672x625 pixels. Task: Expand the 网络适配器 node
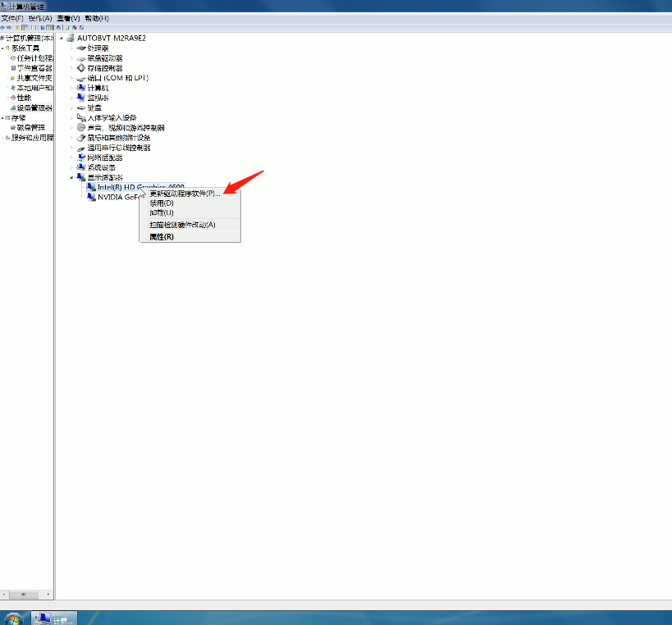[71, 157]
